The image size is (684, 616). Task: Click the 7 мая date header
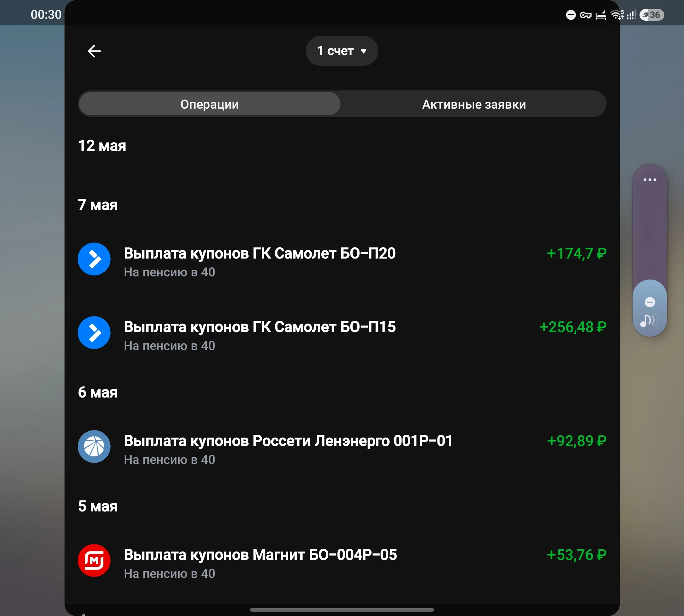point(97,205)
